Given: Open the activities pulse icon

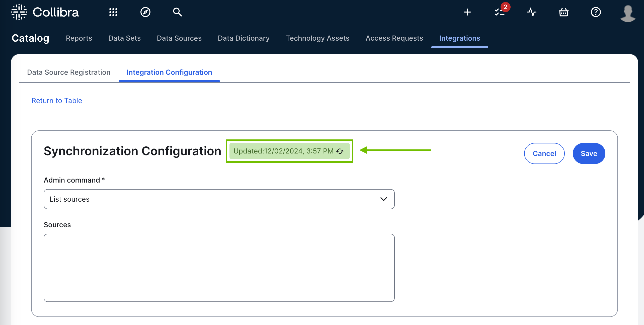Looking at the screenshot, I should coord(531,12).
